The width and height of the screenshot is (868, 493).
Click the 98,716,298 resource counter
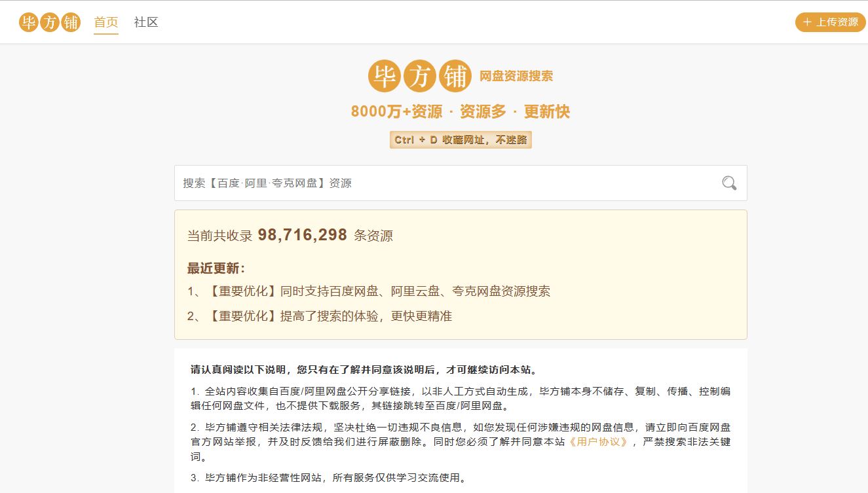(302, 234)
